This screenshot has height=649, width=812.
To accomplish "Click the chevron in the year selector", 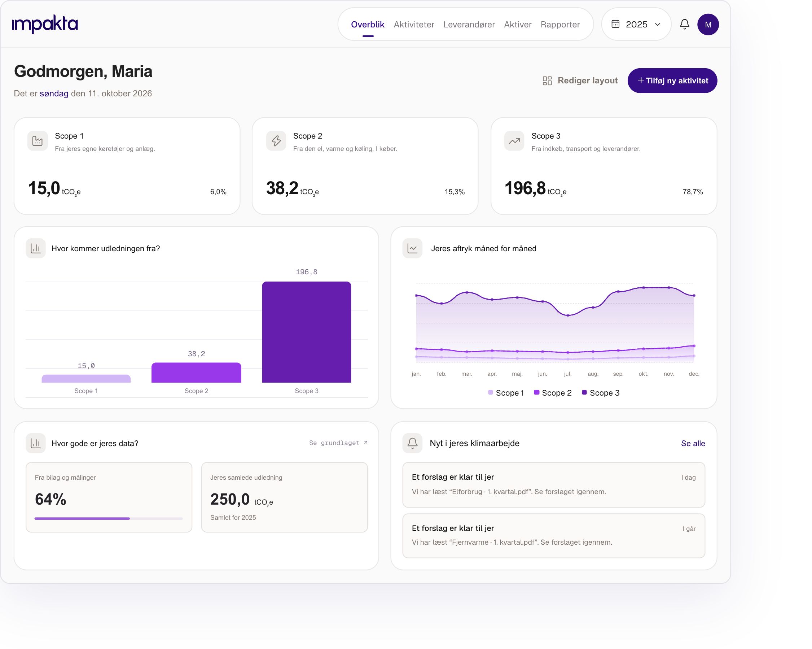I will (x=658, y=25).
